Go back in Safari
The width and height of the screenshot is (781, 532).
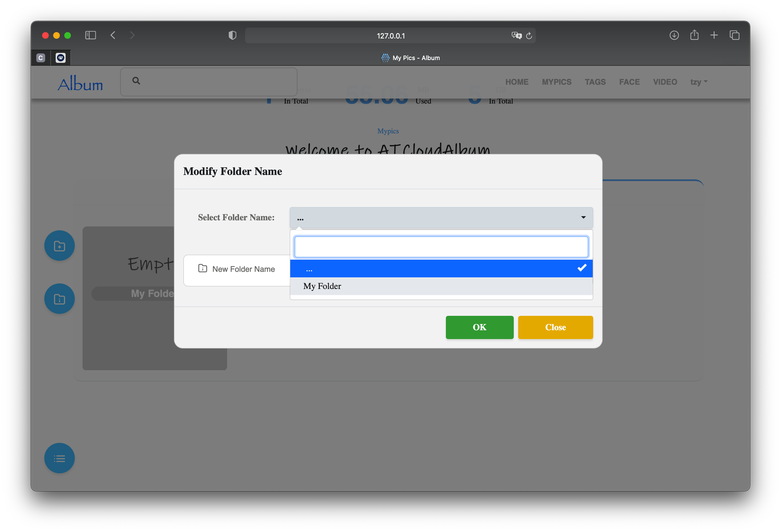(x=113, y=35)
